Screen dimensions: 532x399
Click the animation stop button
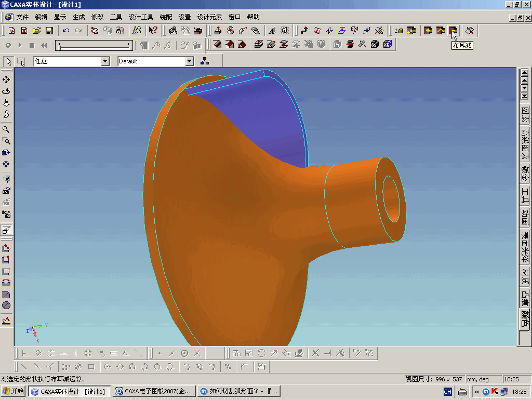tap(32, 46)
